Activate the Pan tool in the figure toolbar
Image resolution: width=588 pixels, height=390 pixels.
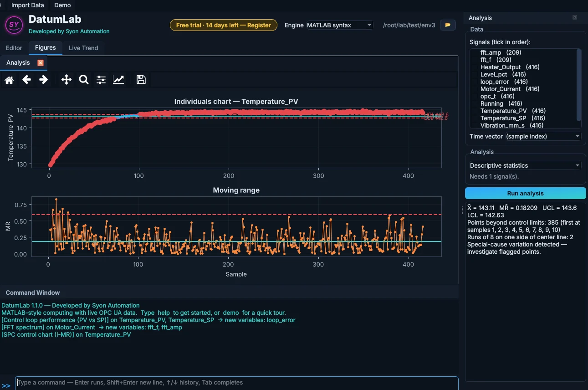coord(66,80)
